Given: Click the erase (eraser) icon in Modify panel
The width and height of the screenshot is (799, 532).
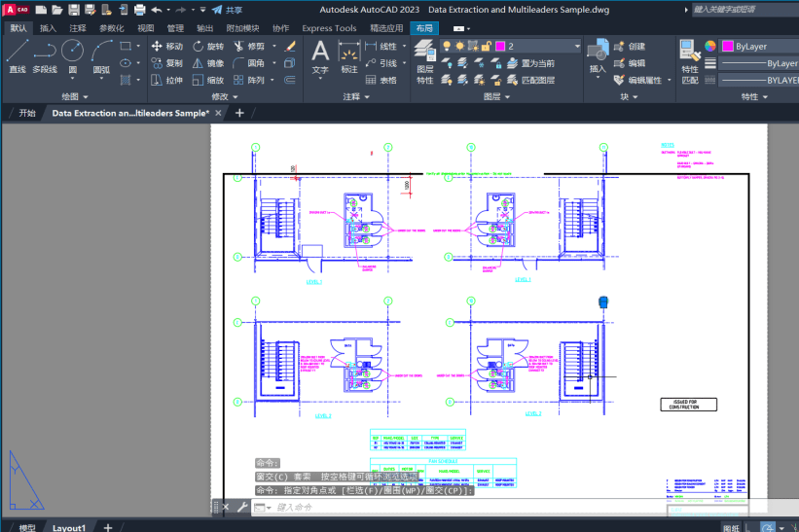Looking at the screenshot, I should pyautogui.click(x=290, y=47).
